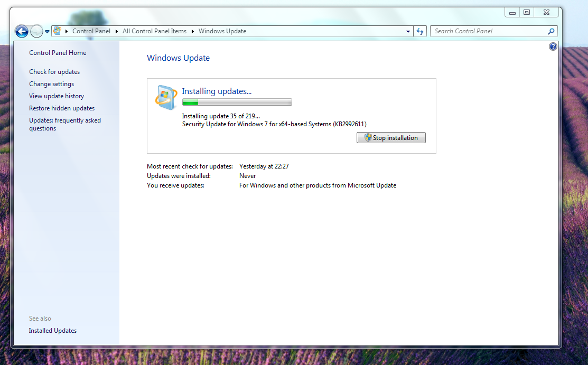Click the KB2992611 security update text
The width and height of the screenshot is (588, 365).
click(274, 124)
